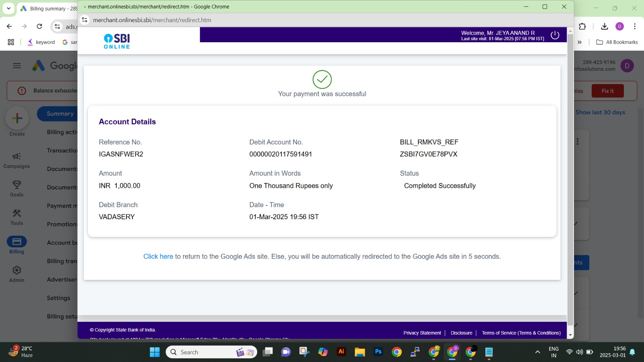
Task: Expand the hidden bookmarks chevron
Action: [x=580, y=42]
